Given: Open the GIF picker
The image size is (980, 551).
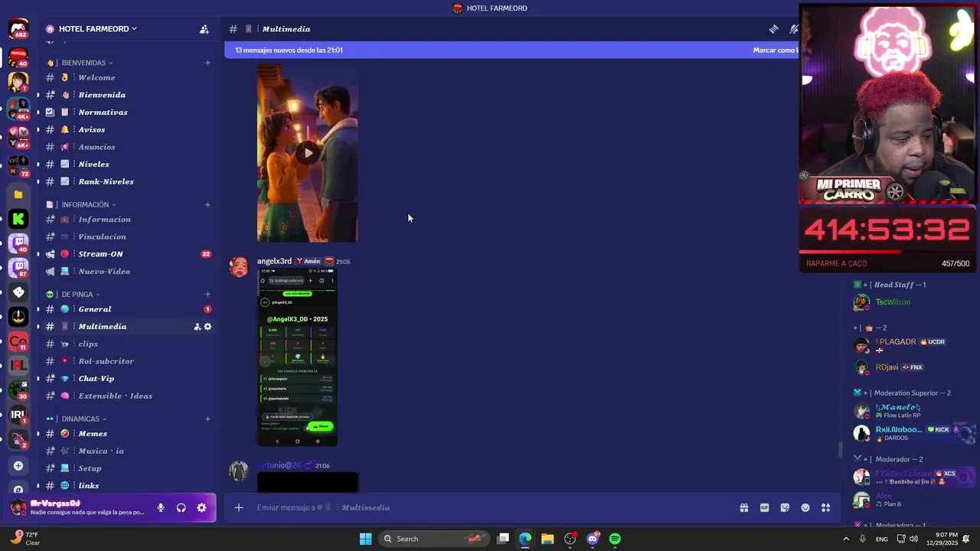Looking at the screenshot, I should [x=764, y=507].
